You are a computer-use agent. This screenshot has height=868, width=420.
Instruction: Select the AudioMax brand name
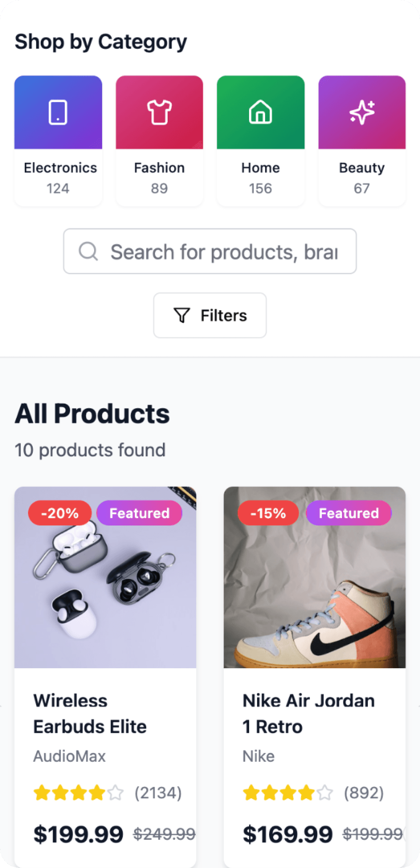pos(70,756)
